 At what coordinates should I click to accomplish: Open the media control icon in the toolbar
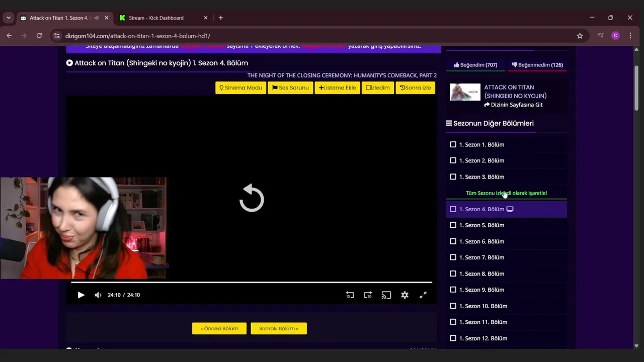pos(600,36)
